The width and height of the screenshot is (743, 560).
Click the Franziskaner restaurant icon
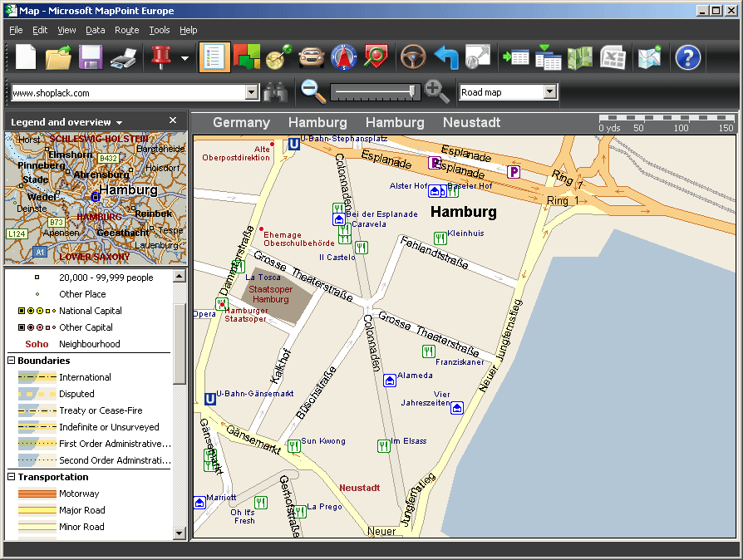tap(429, 351)
